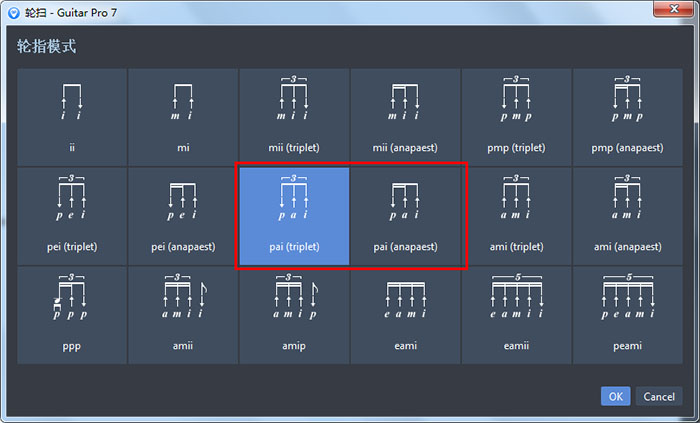Select the ii fingering pattern

(71, 116)
